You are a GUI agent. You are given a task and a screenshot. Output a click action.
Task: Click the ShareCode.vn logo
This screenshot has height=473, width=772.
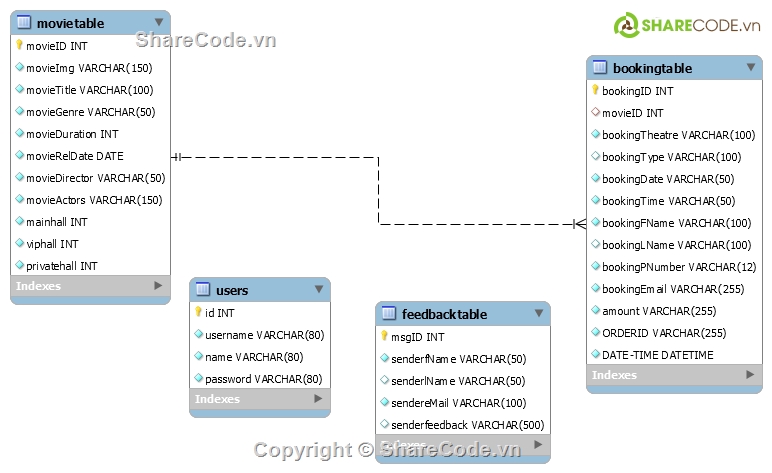(687, 25)
